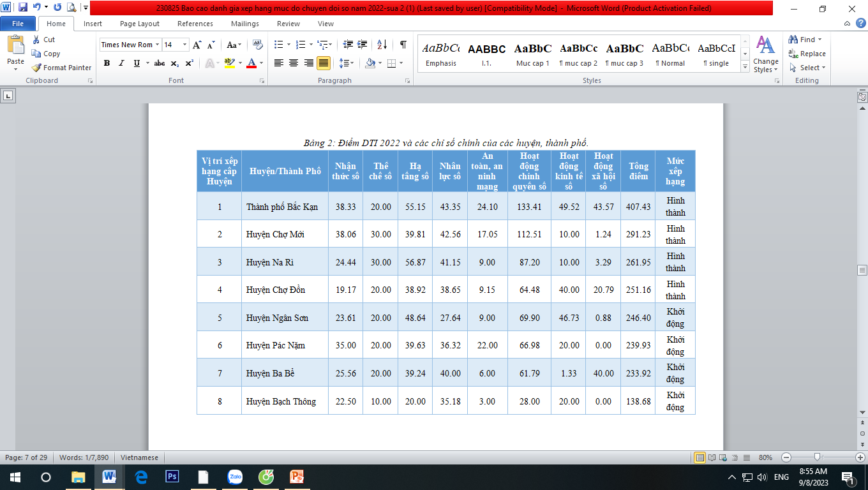Align text left
Viewport: 868px width, 490px height.
279,63
